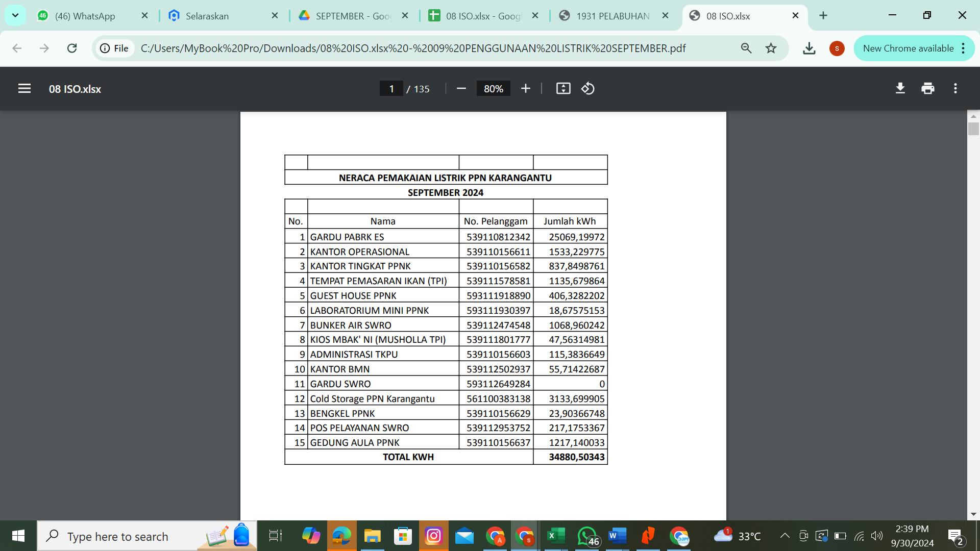
Task: Click the GARDU PABRK ES table cell
Action: [383, 237]
